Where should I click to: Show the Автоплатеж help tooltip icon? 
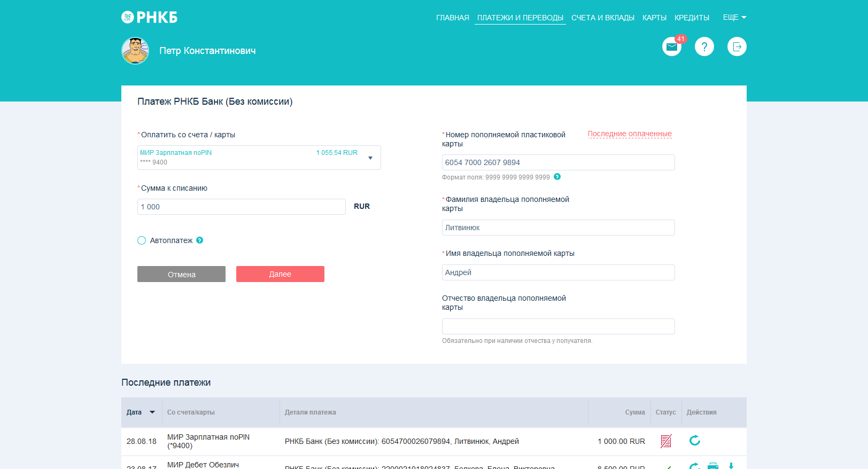click(x=199, y=240)
